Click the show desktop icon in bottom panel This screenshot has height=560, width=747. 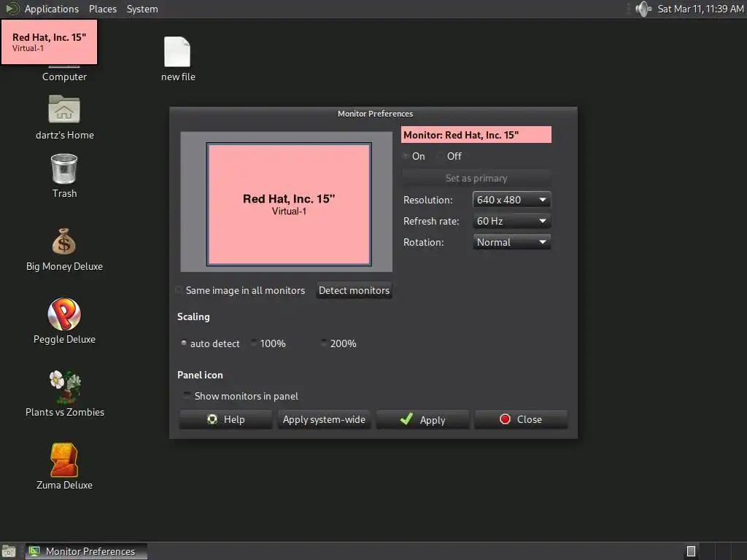click(9, 551)
